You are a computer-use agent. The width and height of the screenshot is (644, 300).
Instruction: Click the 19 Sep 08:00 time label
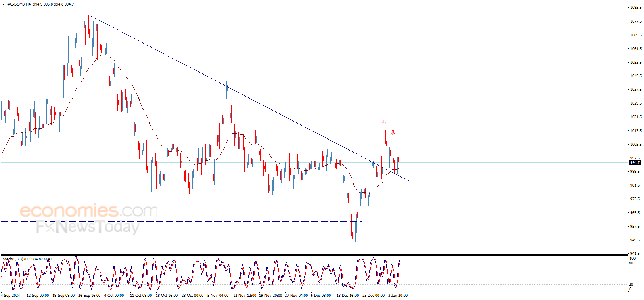[x=63, y=296]
